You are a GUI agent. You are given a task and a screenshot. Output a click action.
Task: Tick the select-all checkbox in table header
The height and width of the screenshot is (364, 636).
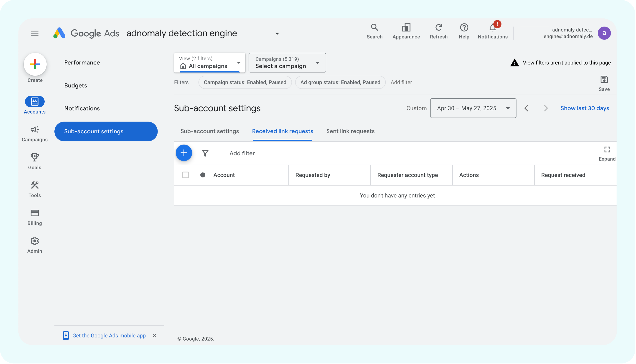click(185, 175)
